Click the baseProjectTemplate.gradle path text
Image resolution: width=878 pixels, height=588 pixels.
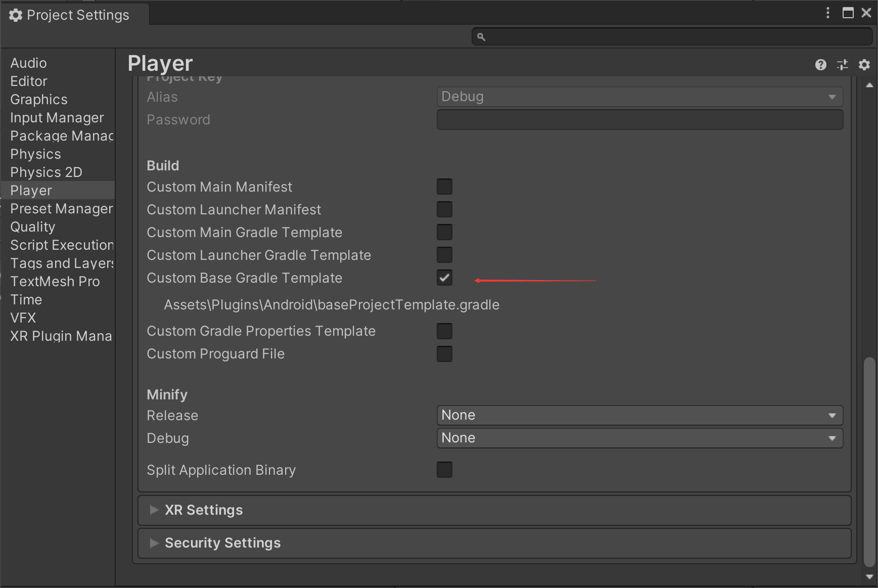[331, 304]
